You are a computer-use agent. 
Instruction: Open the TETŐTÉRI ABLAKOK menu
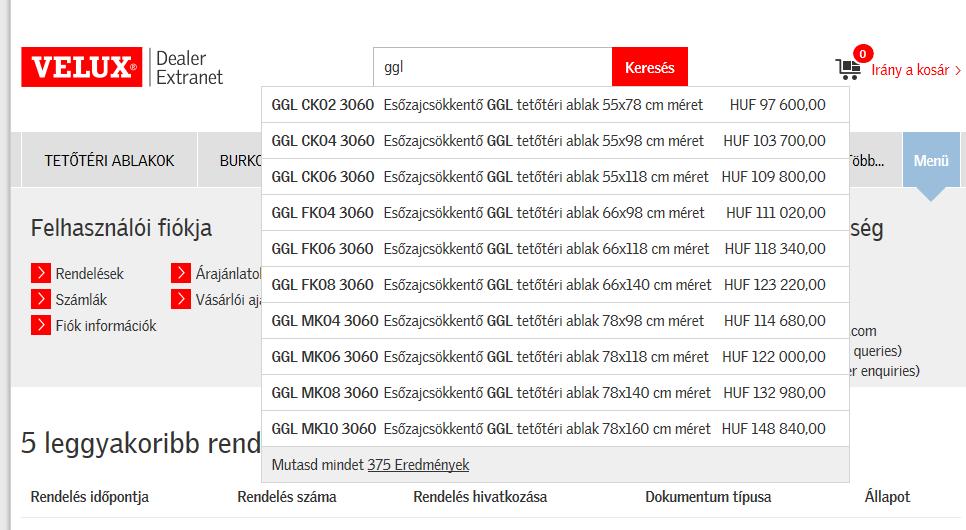click(109, 160)
